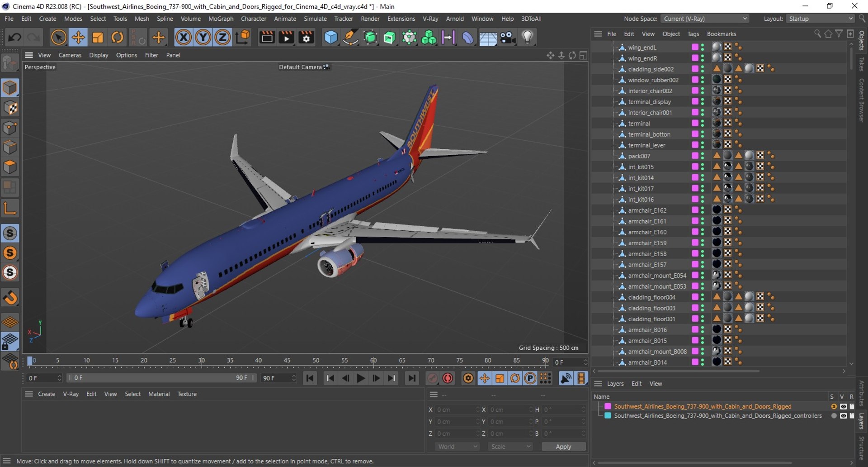Image resolution: width=868 pixels, height=467 pixels.
Task: Open the Extensions menu
Action: point(401,19)
